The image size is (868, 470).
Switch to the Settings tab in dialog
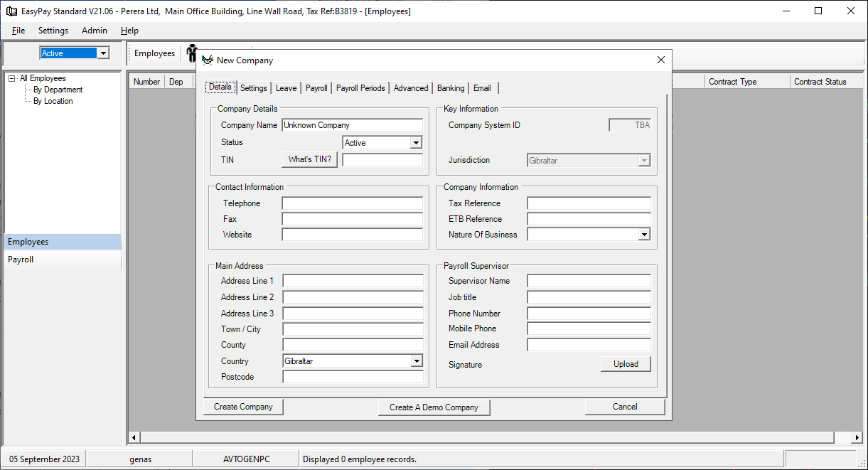tap(254, 88)
